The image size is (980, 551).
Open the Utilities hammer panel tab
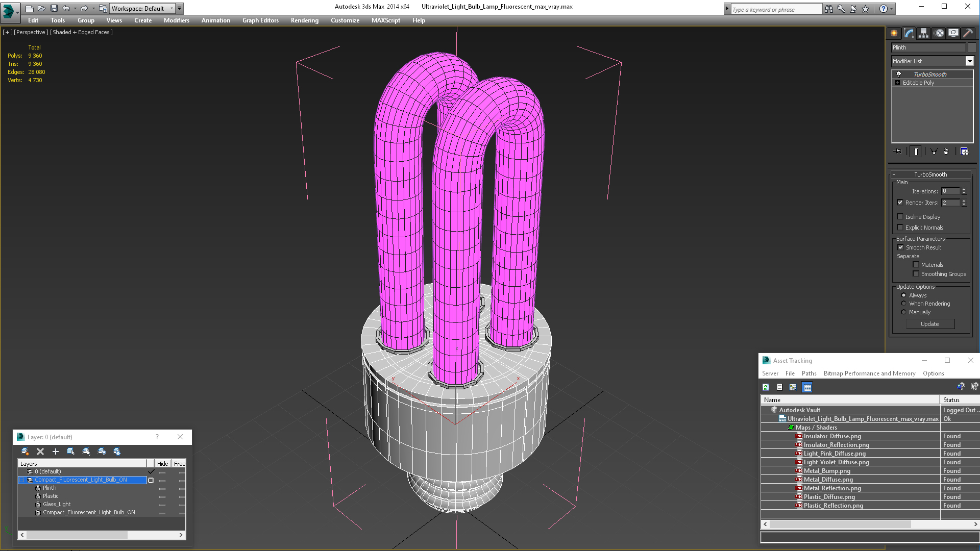coord(968,33)
